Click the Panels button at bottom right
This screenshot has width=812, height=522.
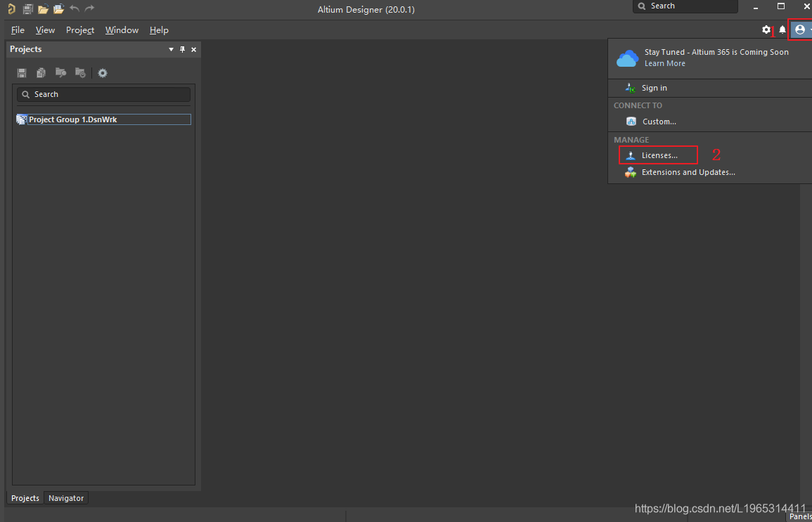coord(800,516)
